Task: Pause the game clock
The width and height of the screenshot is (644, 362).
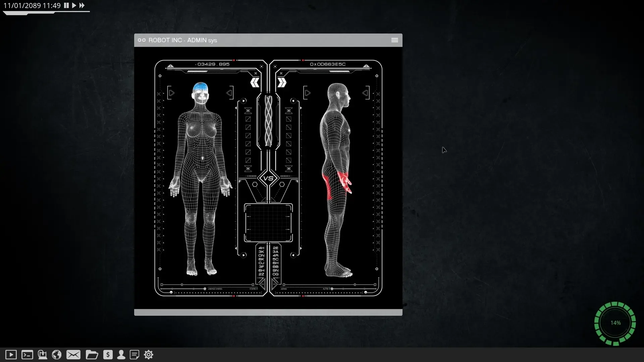Action: tap(66, 5)
